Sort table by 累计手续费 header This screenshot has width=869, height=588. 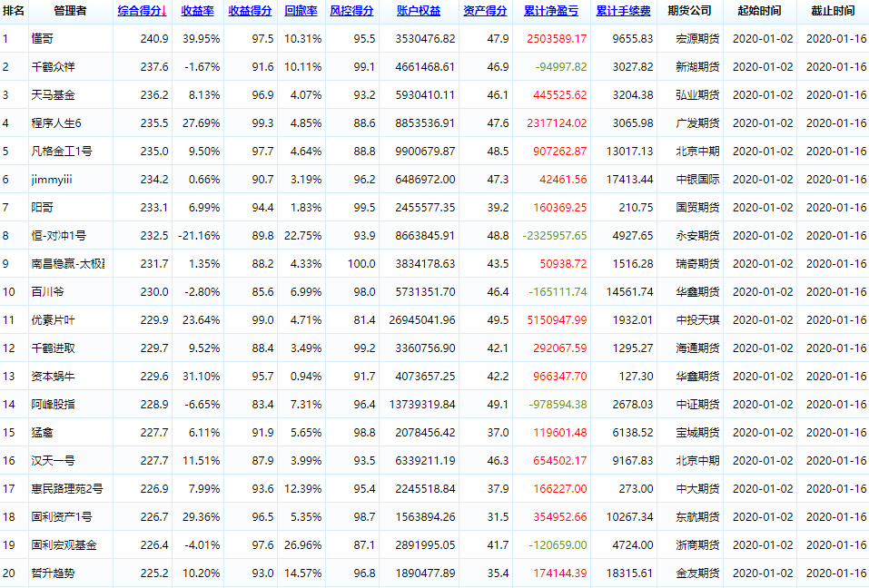tap(623, 11)
